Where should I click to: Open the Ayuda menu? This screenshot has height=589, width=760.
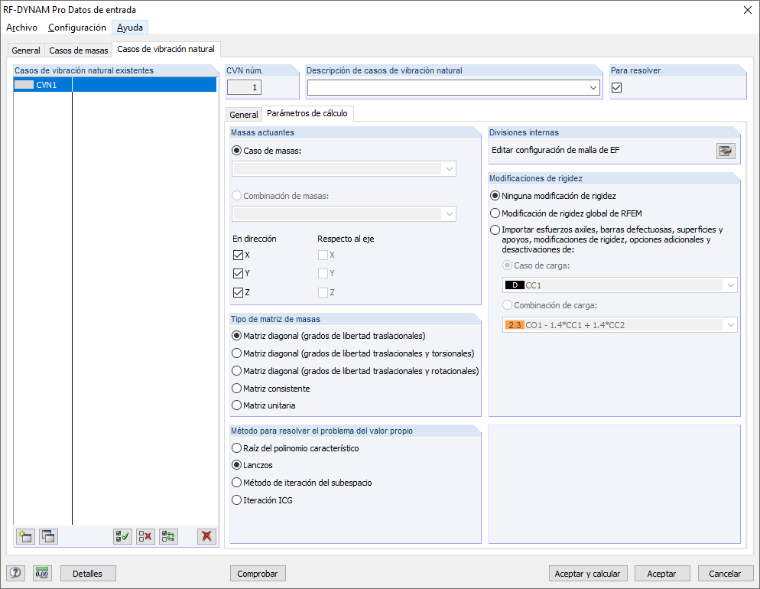click(130, 28)
